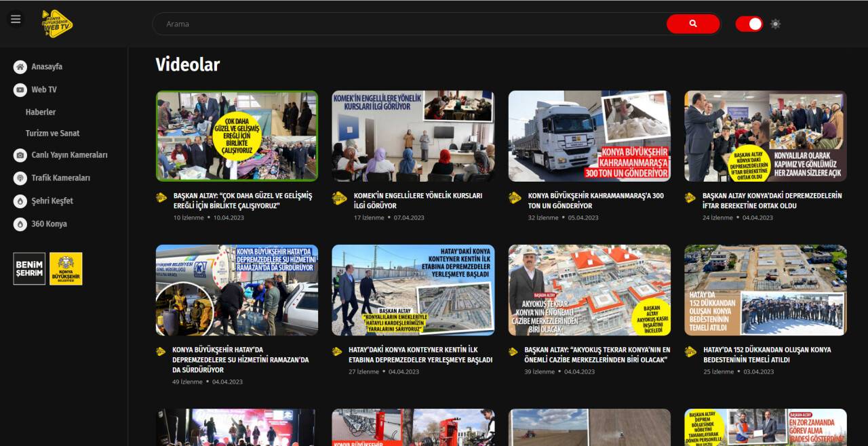Click the Anasayfa home icon
Screen dimensions: 868x446
click(20, 66)
